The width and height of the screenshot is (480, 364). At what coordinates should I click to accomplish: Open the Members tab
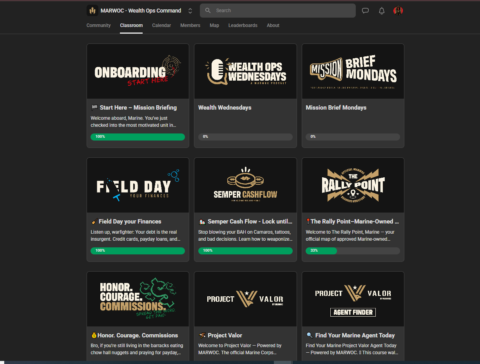pos(190,25)
